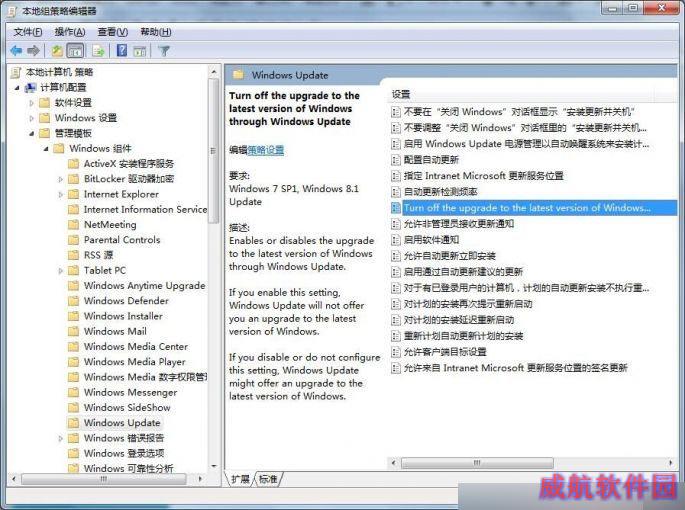
Task: Expand the Windows 设置 node
Action: pos(31,118)
